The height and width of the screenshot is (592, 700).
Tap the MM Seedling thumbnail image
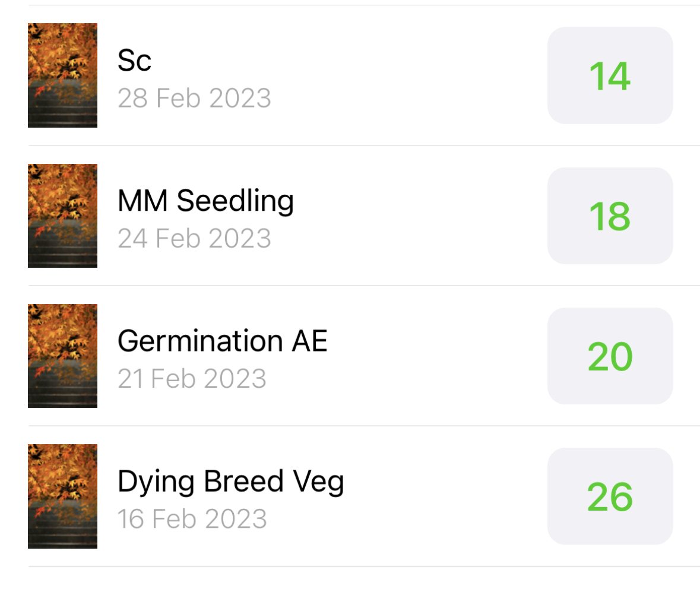click(62, 216)
